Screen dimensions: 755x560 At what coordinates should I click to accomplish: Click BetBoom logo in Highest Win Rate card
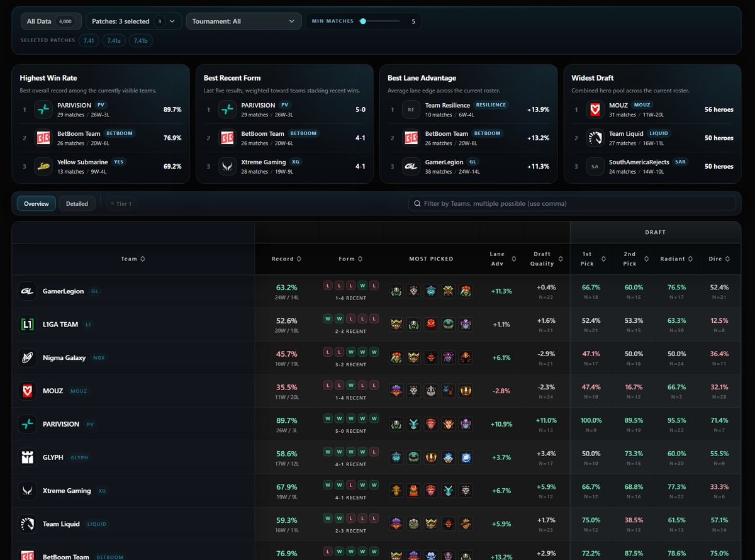[x=43, y=138]
